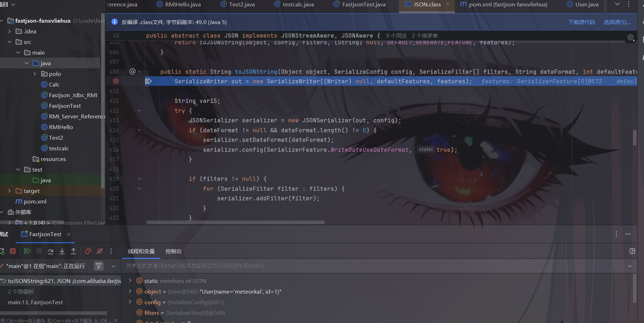644x323 pixels.
Task: Click the Step Into debug button
Action: [x=62, y=251]
